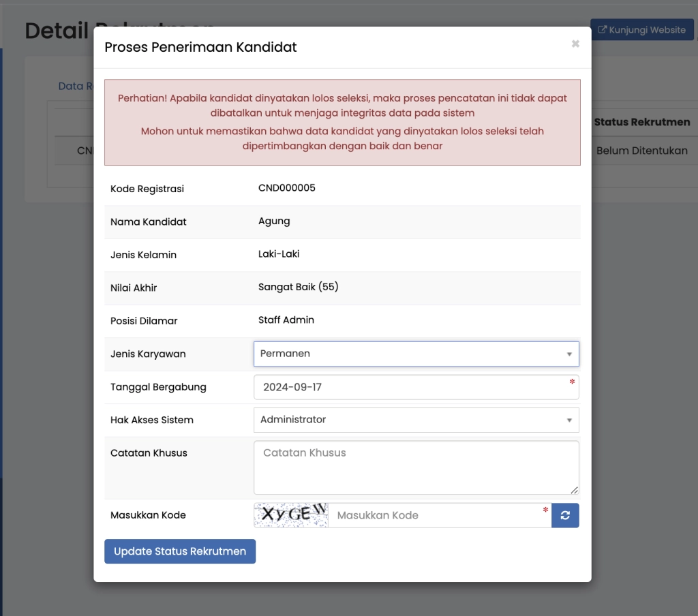
Task: Open the Kunjungi Website link
Action: 641,29
